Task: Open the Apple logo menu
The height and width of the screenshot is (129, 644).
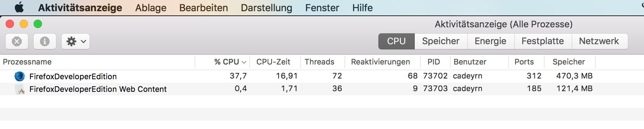Action: point(19,7)
